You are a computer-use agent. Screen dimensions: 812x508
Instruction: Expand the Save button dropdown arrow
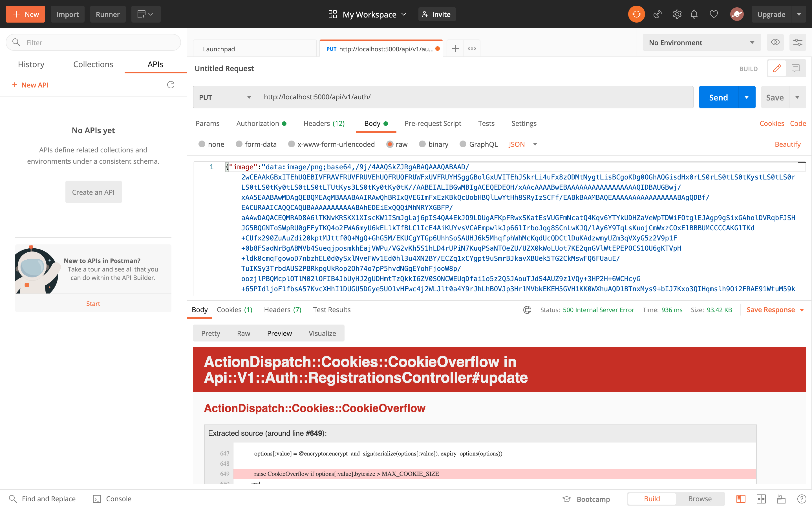(797, 97)
